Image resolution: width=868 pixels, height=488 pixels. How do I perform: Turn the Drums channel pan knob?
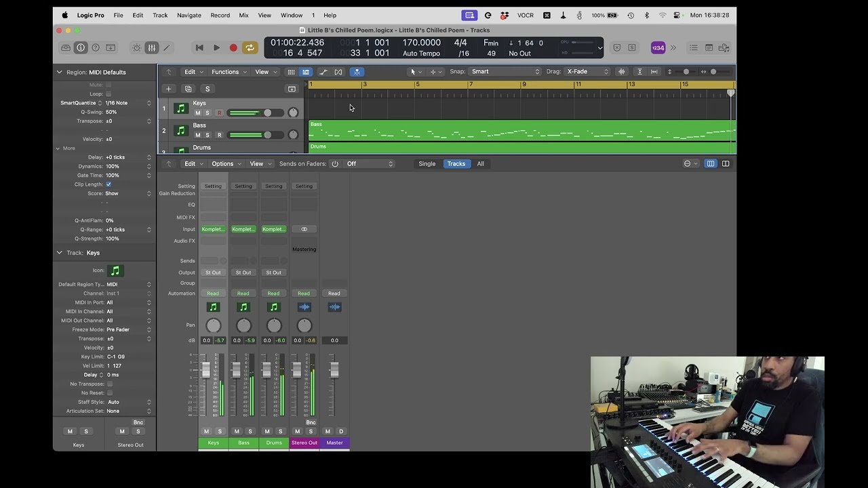(274, 325)
